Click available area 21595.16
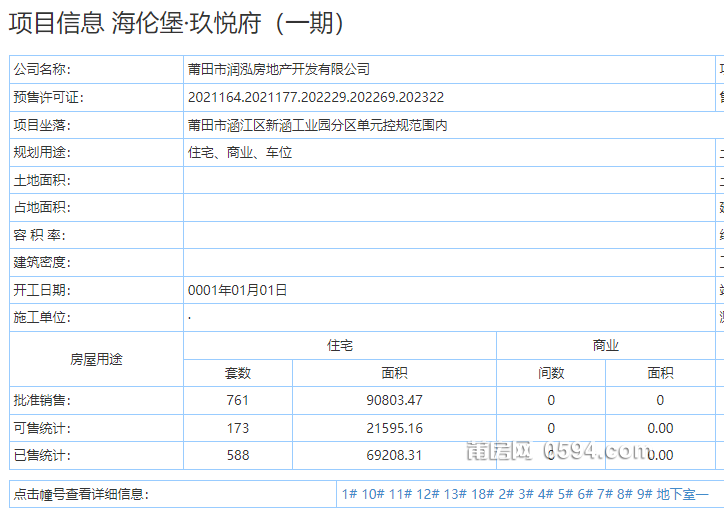This screenshot has width=724, height=518. point(394,428)
